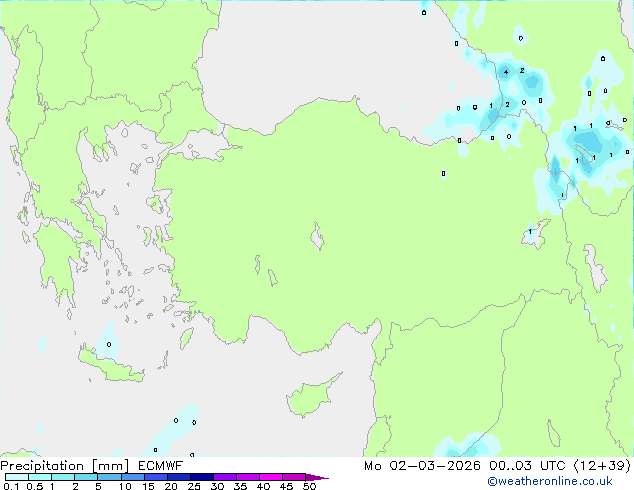The width and height of the screenshot is (634, 490).
Task: Click the '10' legend scale label
Action: pyautogui.click(x=125, y=486)
